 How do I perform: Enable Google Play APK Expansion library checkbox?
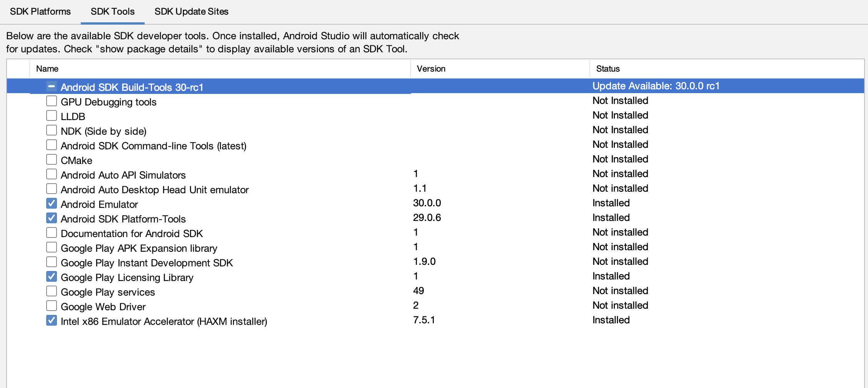(52, 247)
